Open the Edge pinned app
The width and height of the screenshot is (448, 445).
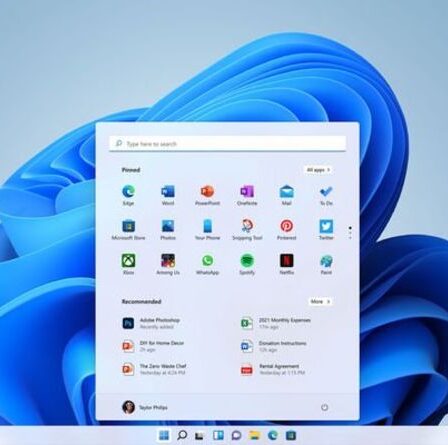point(128,195)
